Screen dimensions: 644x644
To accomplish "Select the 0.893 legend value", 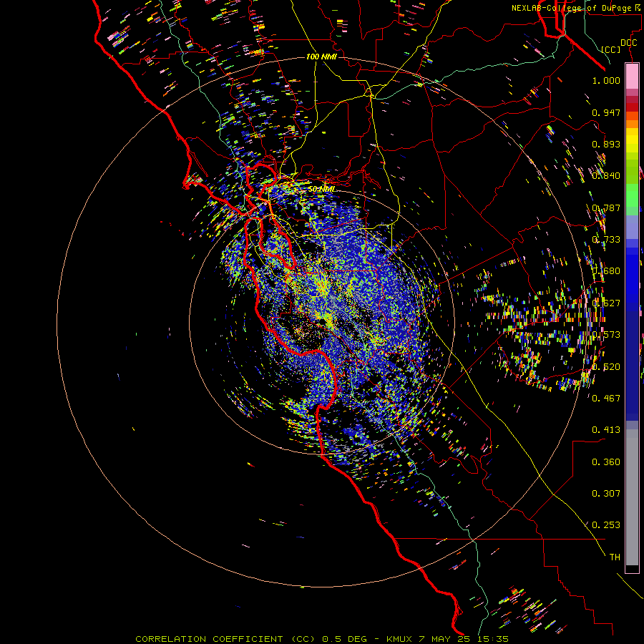I will (606, 144).
